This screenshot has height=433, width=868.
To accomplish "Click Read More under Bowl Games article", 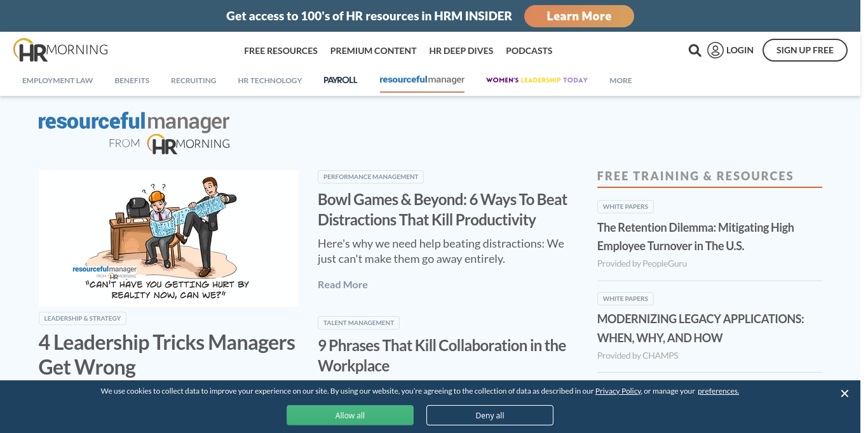I will (x=342, y=284).
